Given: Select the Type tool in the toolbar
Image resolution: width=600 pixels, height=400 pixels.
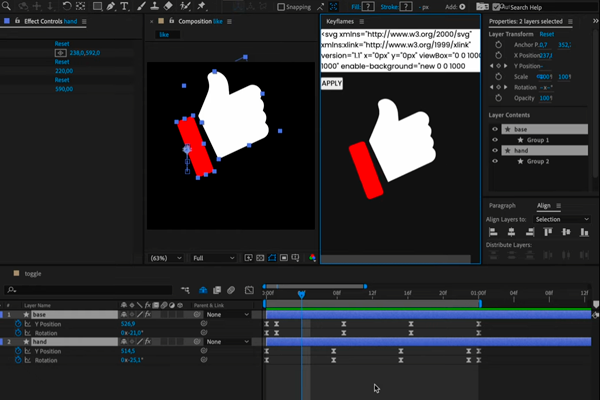Looking at the screenshot, I should [x=124, y=6].
